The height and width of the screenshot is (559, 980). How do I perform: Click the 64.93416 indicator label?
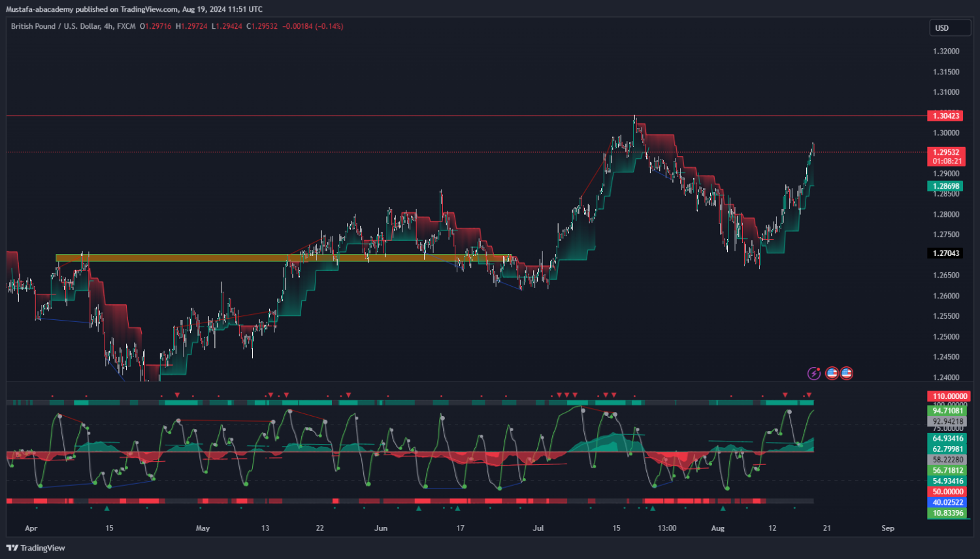click(947, 439)
